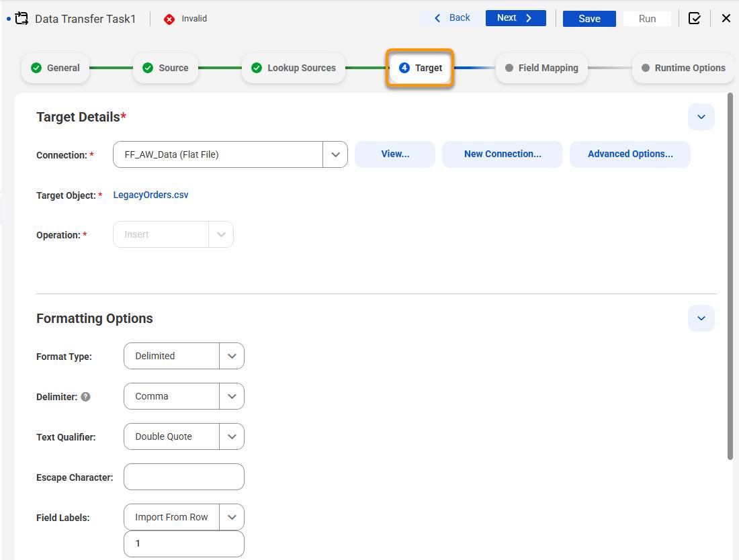Click the vertical scrollbar on the right
The height and width of the screenshot is (560, 739).
pyautogui.click(x=730, y=276)
